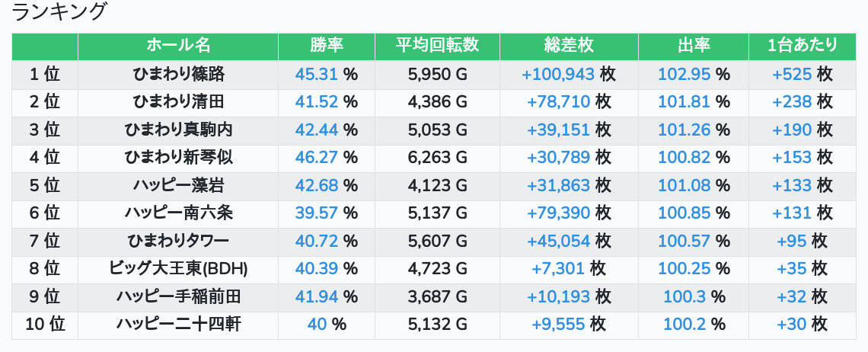The image size is (868, 352).
Task: Open the ひまわり篠路 hall entry
Action: (x=178, y=74)
